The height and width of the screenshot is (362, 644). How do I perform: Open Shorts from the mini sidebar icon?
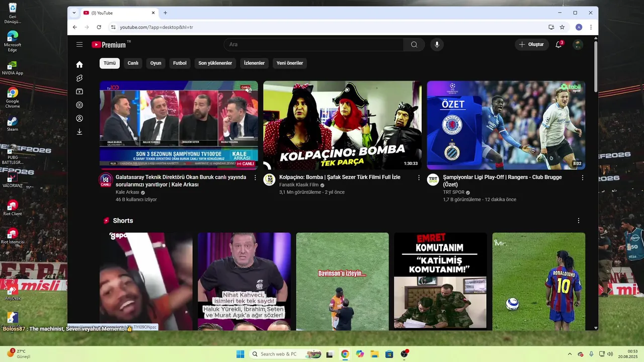coord(79,78)
